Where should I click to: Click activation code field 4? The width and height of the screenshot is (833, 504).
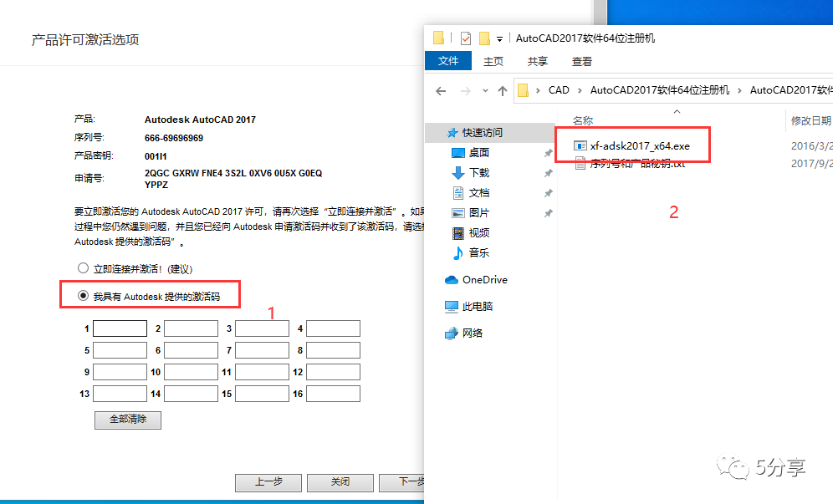tap(334, 328)
